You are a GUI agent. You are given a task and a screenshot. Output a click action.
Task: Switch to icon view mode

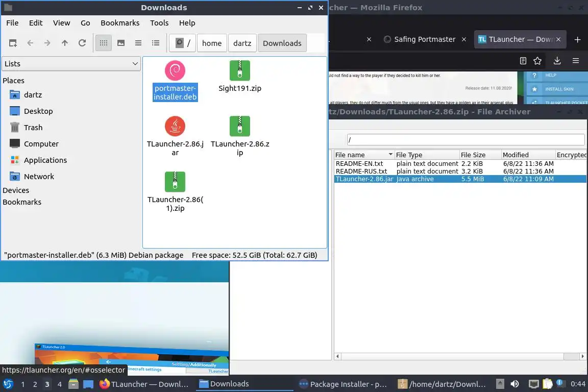tap(104, 43)
